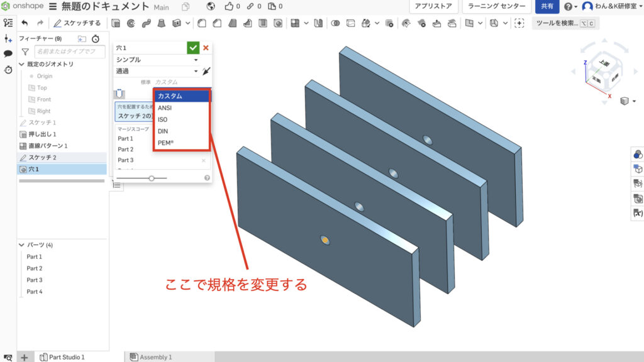This screenshot has height=362, width=644.
Task: Select the Chamfer tool icon
Action: click(217, 23)
